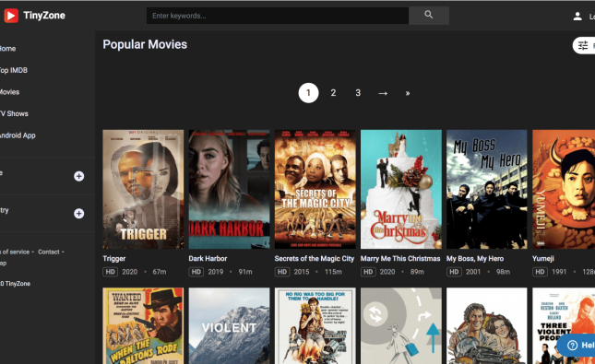Open the Yumeji movie poster
The width and height of the screenshot is (595, 364).
click(564, 189)
